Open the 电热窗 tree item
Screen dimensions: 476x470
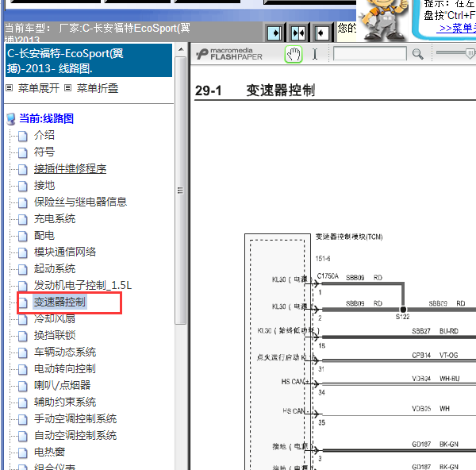coord(49,452)
